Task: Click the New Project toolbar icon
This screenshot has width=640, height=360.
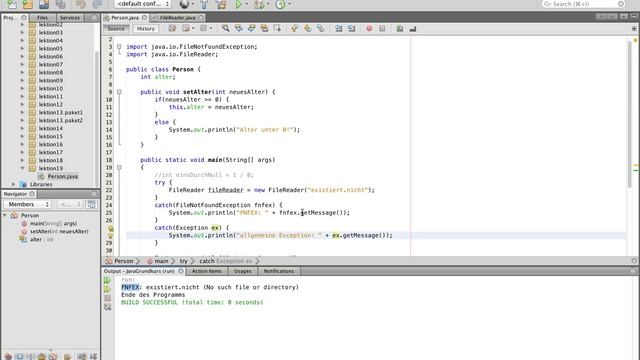Action: tap(27, 4)
